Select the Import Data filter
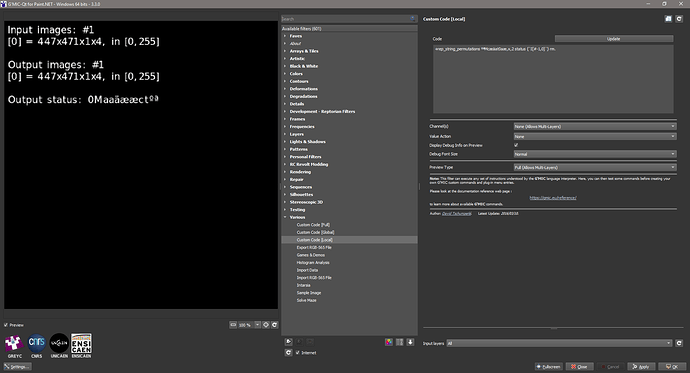This screenshot has width=690, height=373. 307,270
